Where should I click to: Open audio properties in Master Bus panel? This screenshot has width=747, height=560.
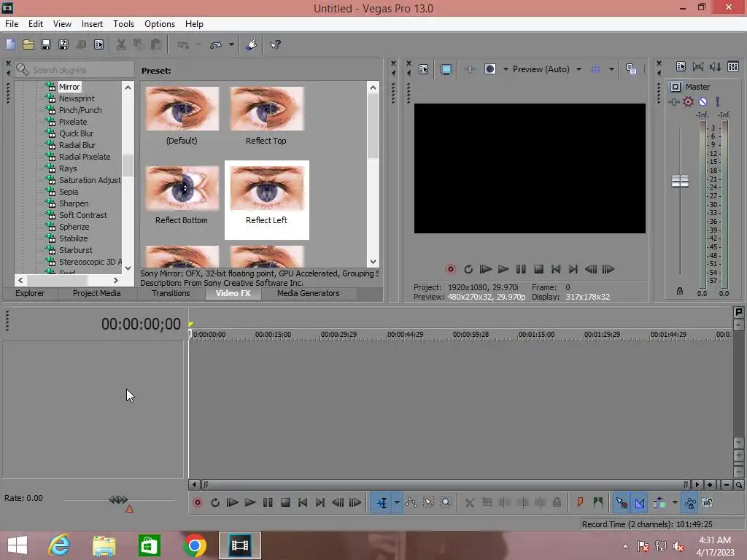pyautogui.click(x=681, y=66)
